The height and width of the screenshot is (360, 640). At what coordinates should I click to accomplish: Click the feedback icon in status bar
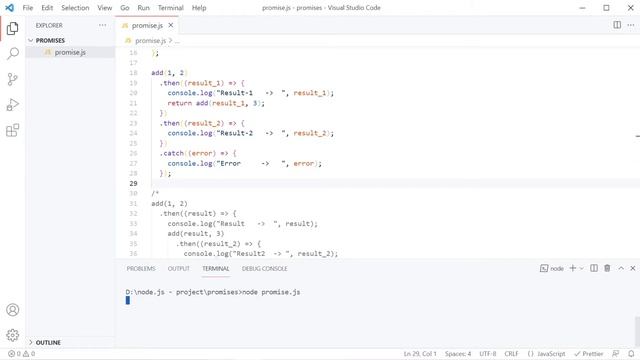(x=616, y=354)
